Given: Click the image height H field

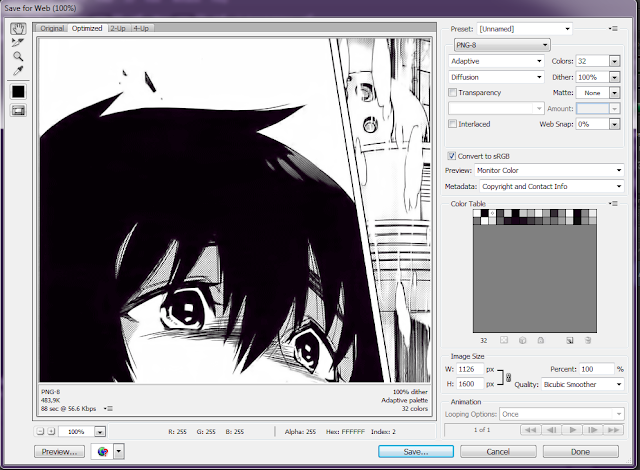Looking at the screenshot, I should coord(470,384).
